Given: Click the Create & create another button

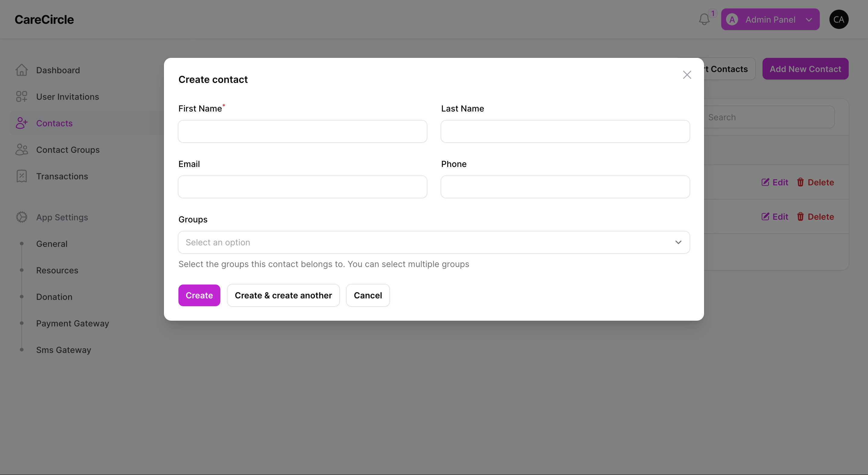Looking at the screenshot, I should [283, 295].
